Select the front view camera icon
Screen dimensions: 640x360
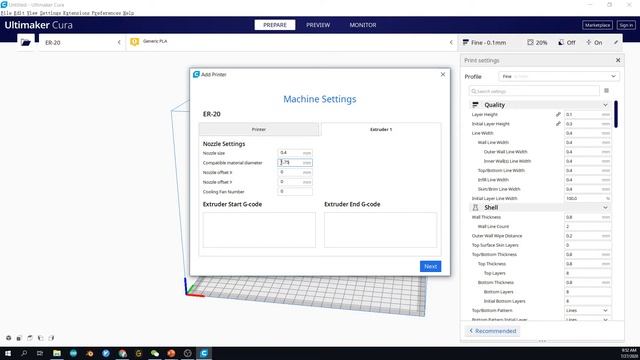click(x=19, y=338)
